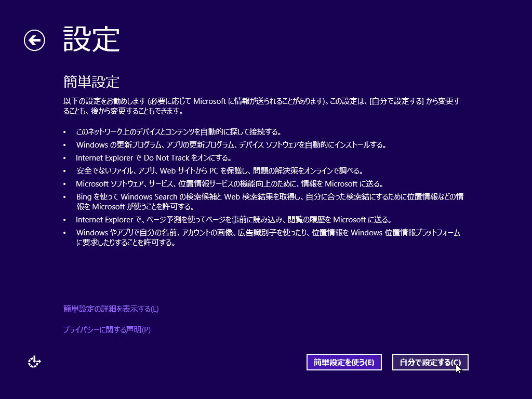
Task: Open the プライバシーに関する声明(P) link
Action: (x=107, y=329)
